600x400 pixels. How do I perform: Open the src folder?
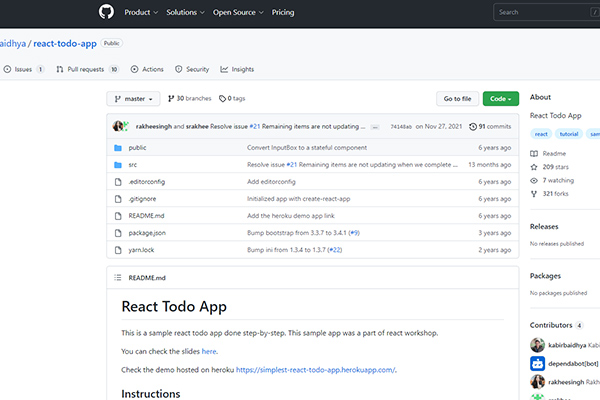point(133,165)
